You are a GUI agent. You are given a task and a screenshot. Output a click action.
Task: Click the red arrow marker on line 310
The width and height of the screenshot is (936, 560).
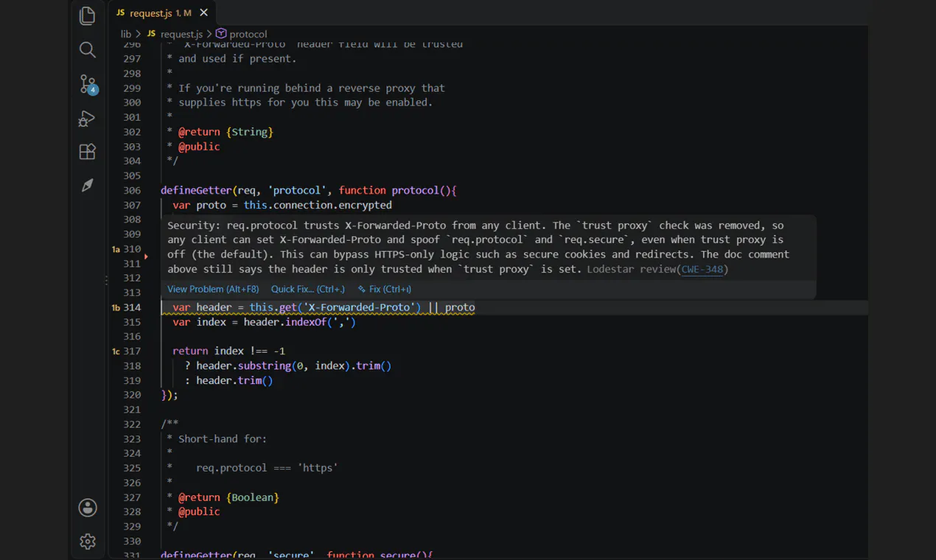point(146,256)
